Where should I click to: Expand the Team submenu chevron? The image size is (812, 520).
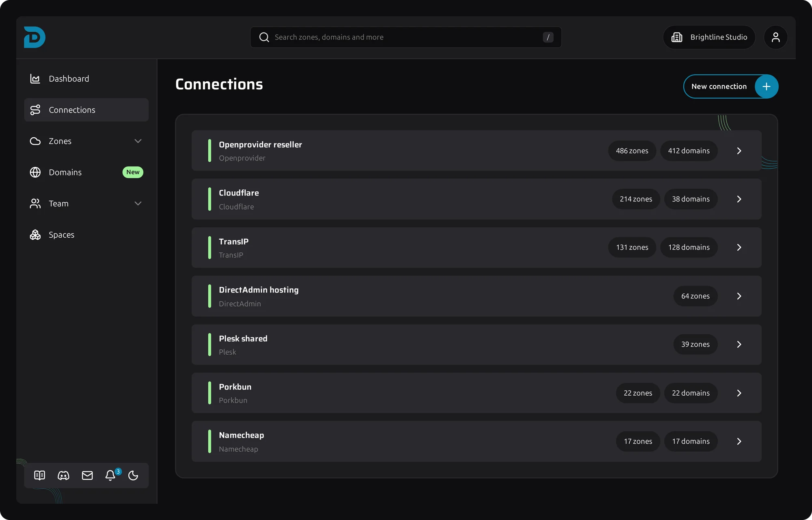click(138, 204)
